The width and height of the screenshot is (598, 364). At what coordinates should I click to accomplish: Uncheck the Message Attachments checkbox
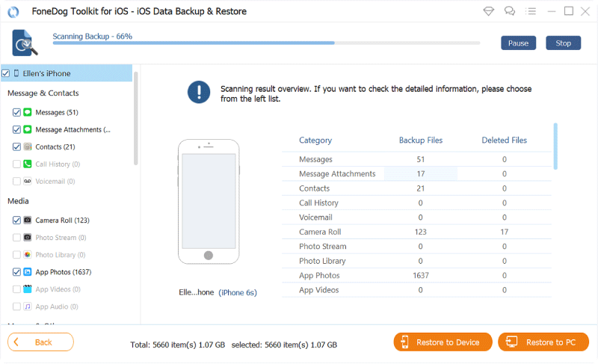pos(16,129)
